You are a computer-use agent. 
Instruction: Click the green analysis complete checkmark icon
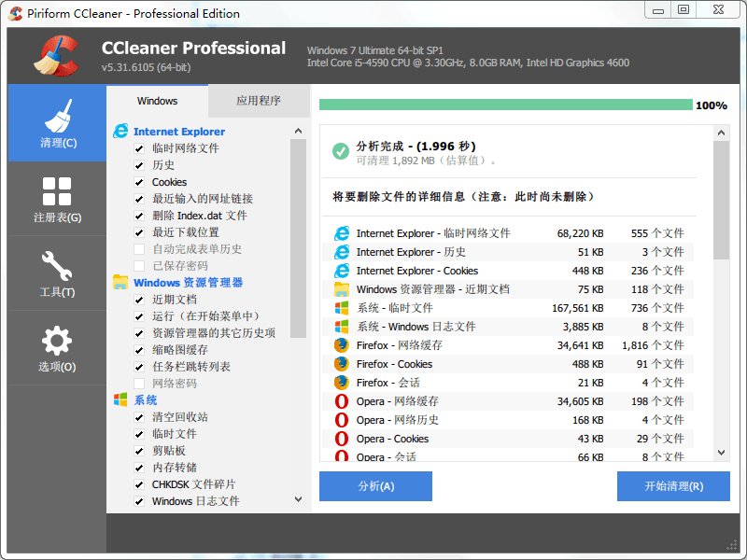point(341,151)
